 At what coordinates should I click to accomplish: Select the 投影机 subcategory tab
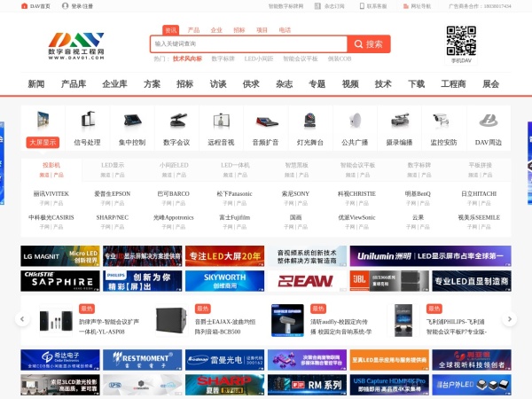pyautogui.click(x=51, y=165)
